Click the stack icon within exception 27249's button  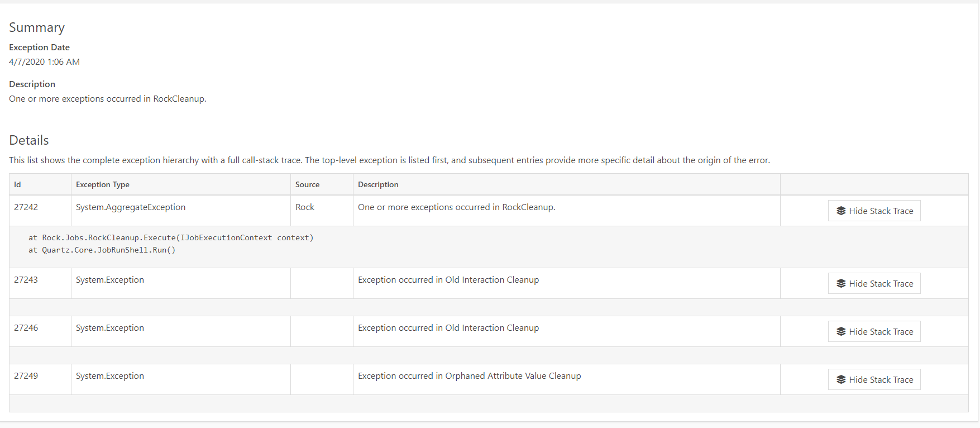841,379
